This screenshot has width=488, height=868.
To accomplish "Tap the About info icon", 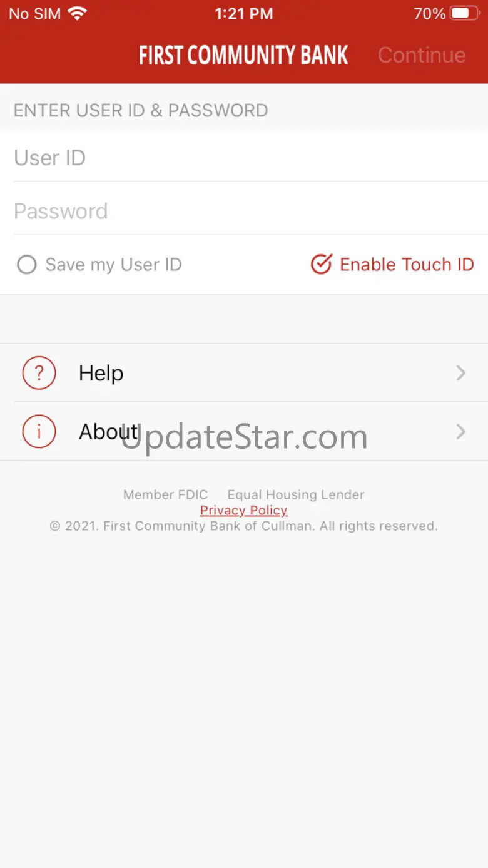I will [x=39, y=432].
